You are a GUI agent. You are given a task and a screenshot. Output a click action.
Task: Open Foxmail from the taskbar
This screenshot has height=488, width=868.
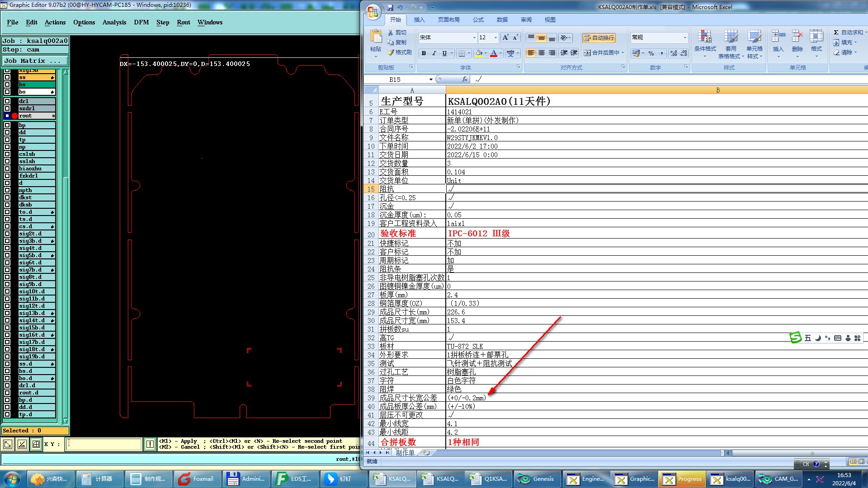point(197,479)
